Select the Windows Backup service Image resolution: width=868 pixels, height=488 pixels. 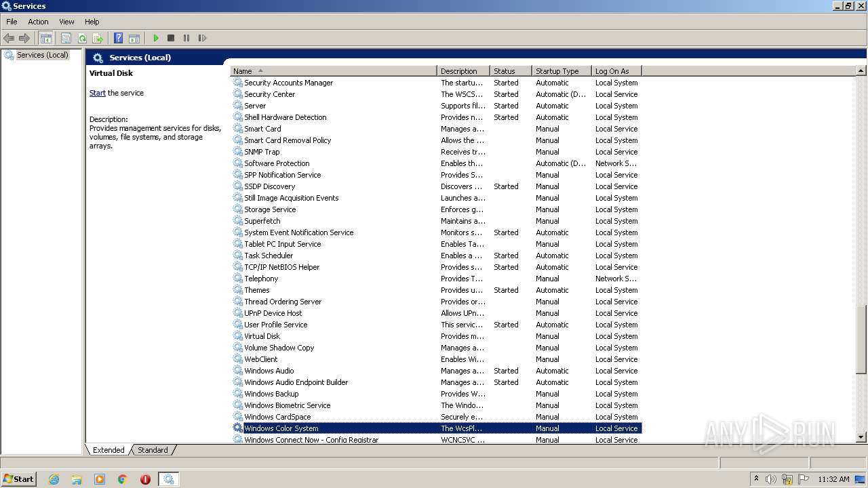(x=436, y=394)
